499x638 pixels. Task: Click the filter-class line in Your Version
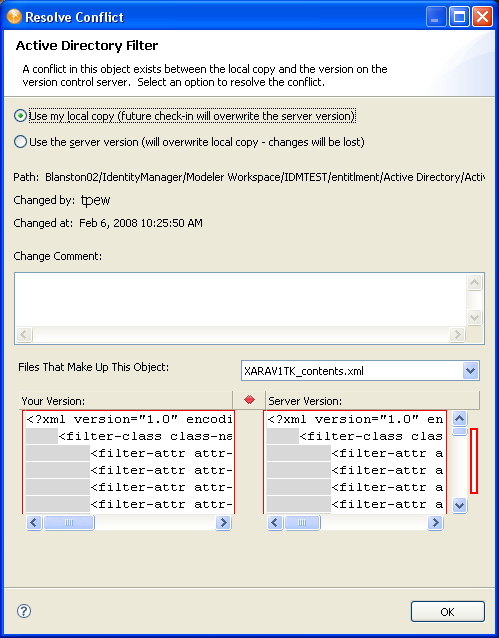(145, 436)
